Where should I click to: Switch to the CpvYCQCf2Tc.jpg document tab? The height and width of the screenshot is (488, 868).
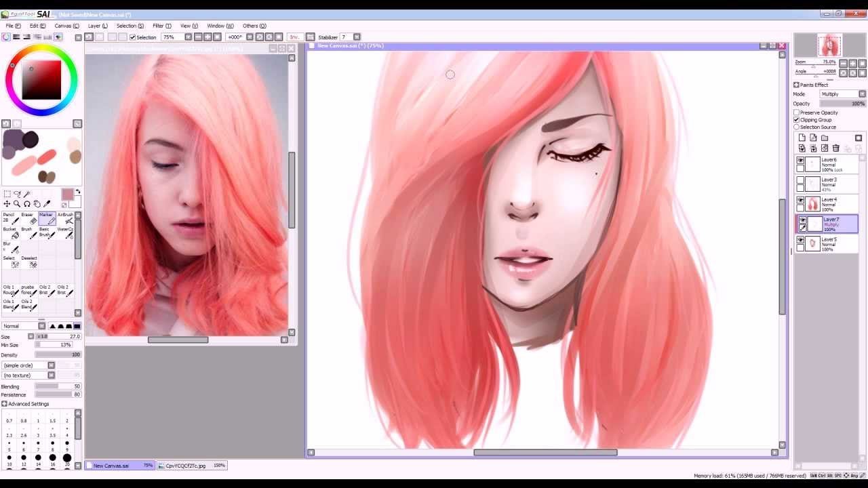pyautogui.click(x=185, y=466)
